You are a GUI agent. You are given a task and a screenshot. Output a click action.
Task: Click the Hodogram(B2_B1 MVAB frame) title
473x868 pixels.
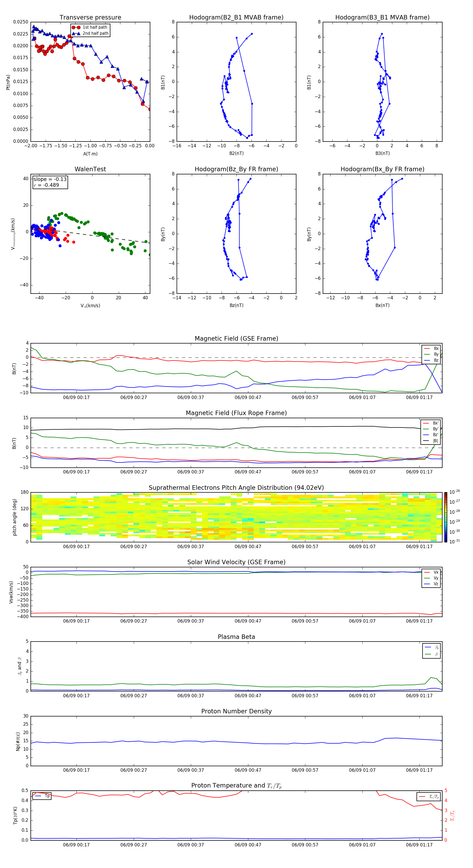(236, 18)
